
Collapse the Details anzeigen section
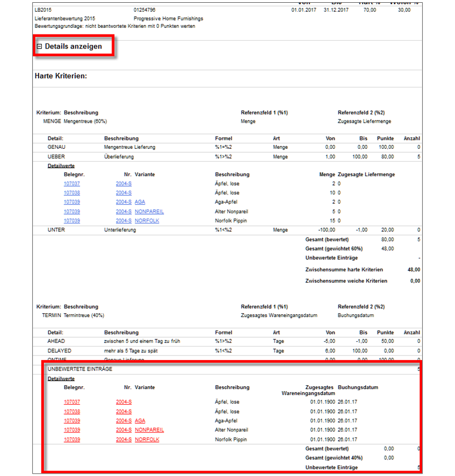pos(39,46)
